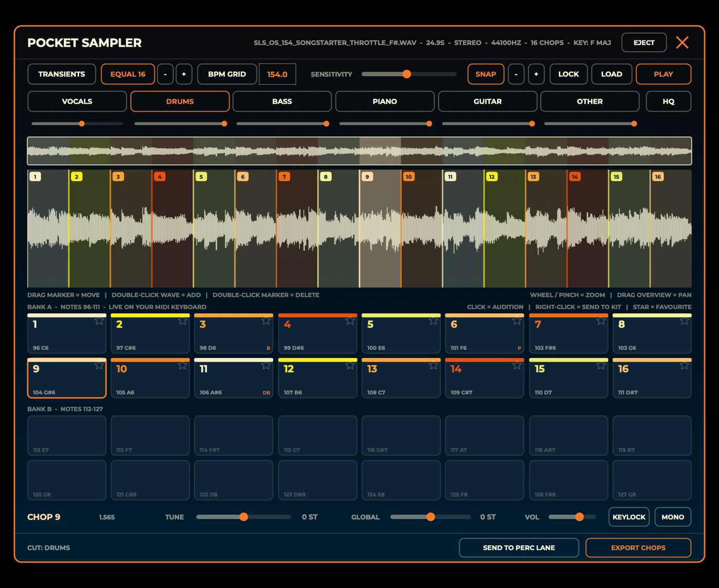The width and height of the screenshot is (719, 588).
Task: Click waveform marker 4
Action: tap(160, 177)
